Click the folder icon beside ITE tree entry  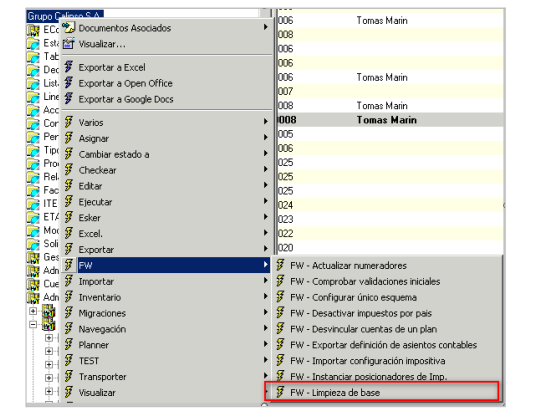(33, 204)
